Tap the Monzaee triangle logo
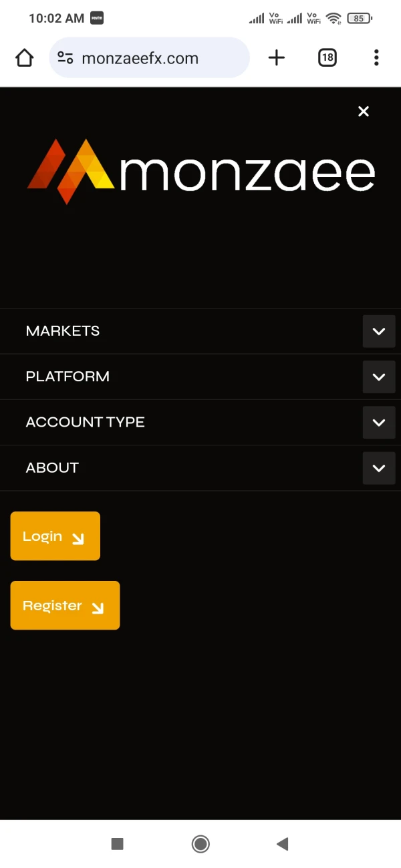 [71, 171]
